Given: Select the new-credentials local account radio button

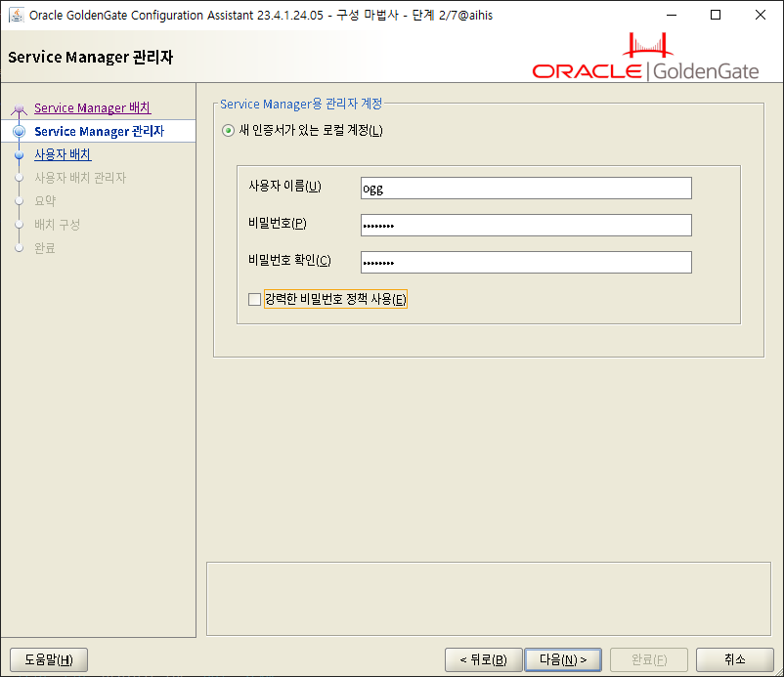Looking at the screenshot, I should click(x=228, y=131).
